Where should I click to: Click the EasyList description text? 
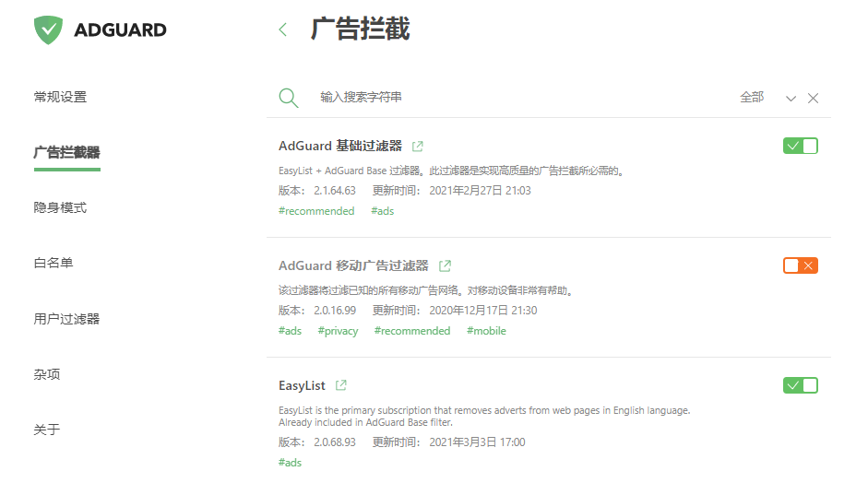point(484,416)
